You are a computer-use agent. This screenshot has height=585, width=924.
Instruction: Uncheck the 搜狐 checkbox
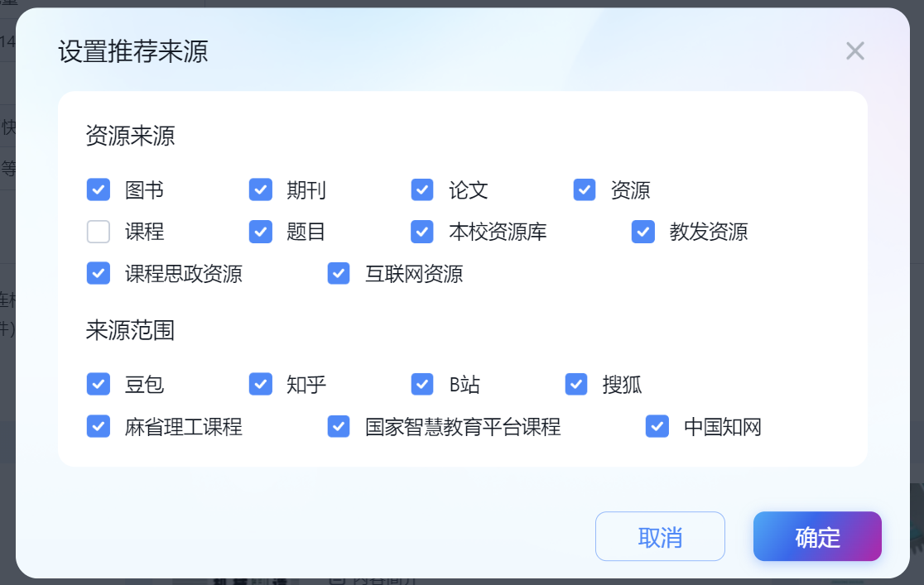click(575, 384)
